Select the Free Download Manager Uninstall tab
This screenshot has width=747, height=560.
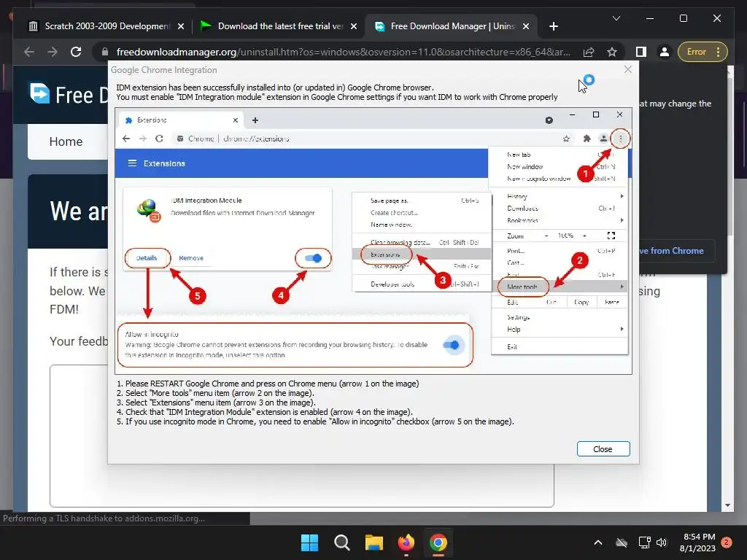[x=451, y=26]
